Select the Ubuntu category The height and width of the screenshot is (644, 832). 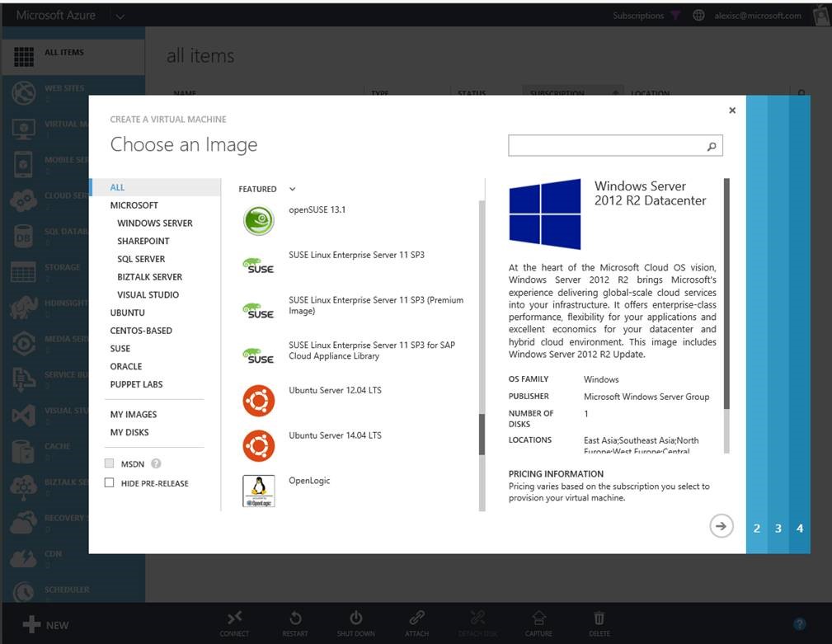coord(127,313)
